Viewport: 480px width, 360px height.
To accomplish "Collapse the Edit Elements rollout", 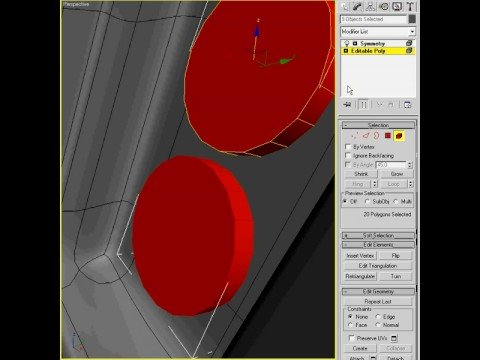I will (x=378, y=245).
